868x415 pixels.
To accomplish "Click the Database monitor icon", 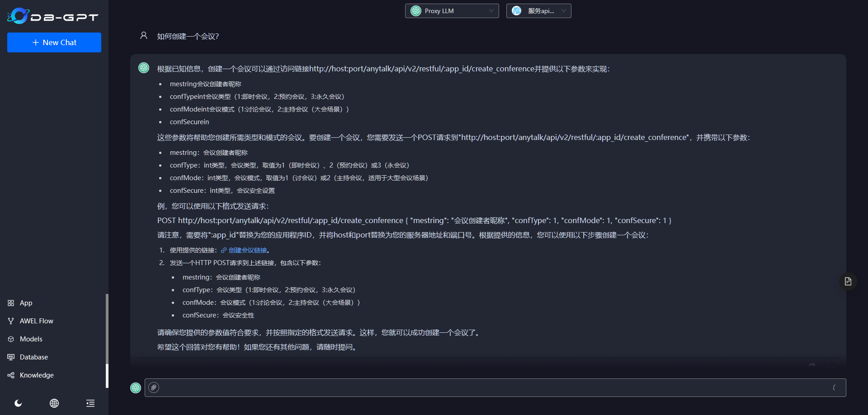I will tap(11, 357).
